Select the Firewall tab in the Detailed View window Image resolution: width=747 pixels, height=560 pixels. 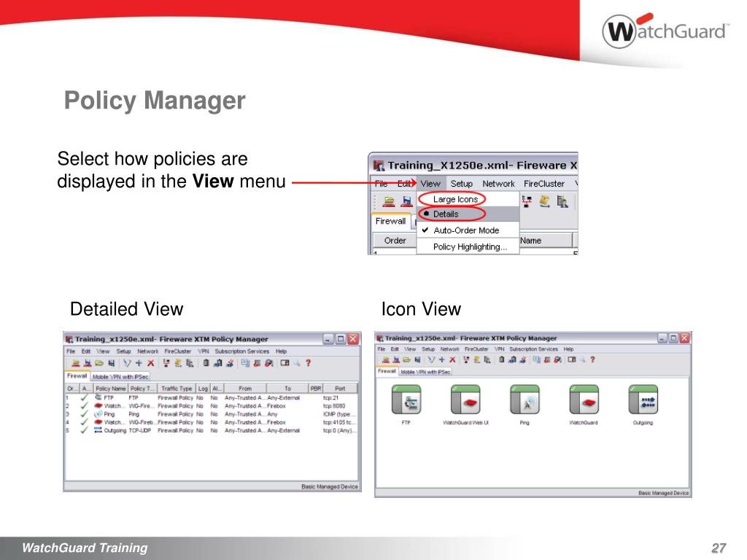77,376
